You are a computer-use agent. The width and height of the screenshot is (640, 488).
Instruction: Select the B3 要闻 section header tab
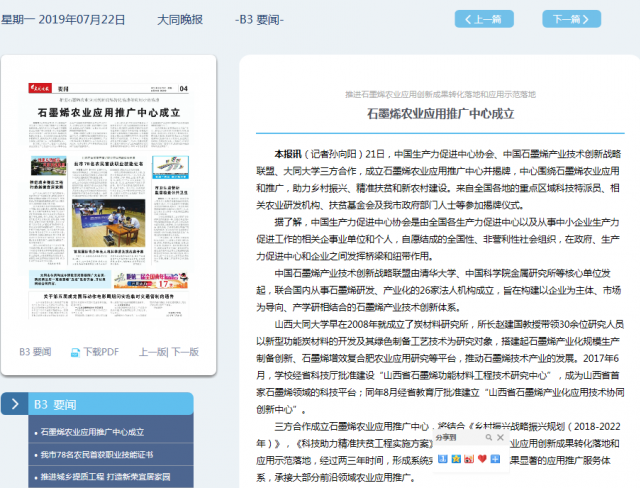111,404
